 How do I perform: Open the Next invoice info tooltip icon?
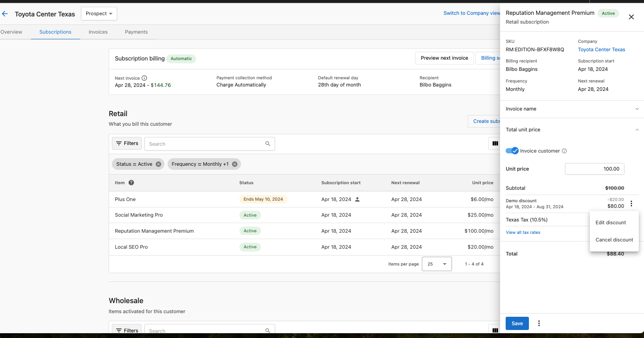coord(144,78)
